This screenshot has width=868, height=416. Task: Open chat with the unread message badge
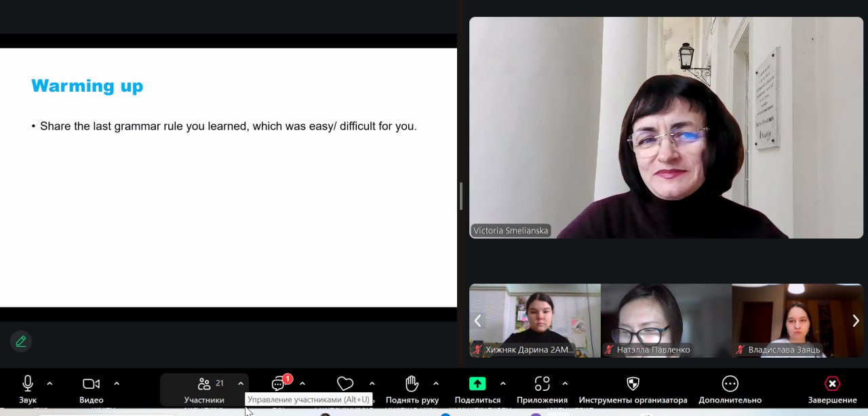[279, 384]
